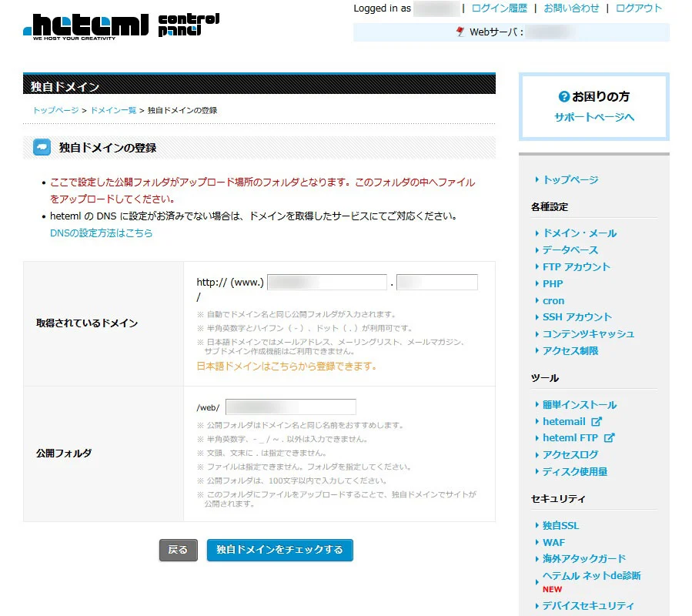Open 日本語ドメインはこちらから登録できます link
The height and width of the screenshot is (616, 692).
point(286,366)
